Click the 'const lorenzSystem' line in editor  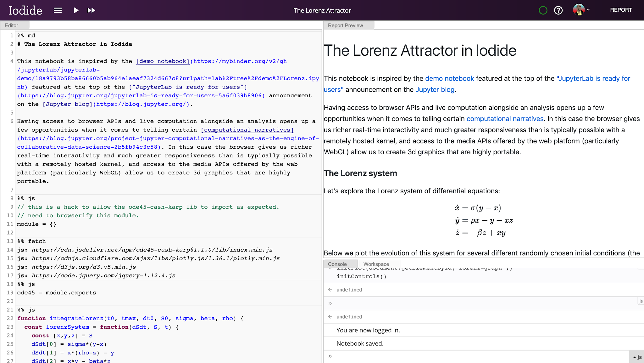[x=102, y=327]
